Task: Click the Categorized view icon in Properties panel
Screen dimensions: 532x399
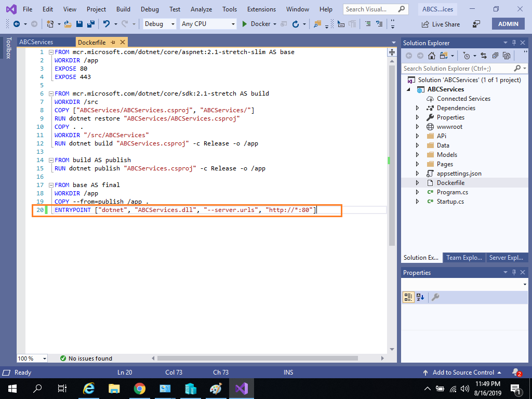Action: [x=408, y=297]
